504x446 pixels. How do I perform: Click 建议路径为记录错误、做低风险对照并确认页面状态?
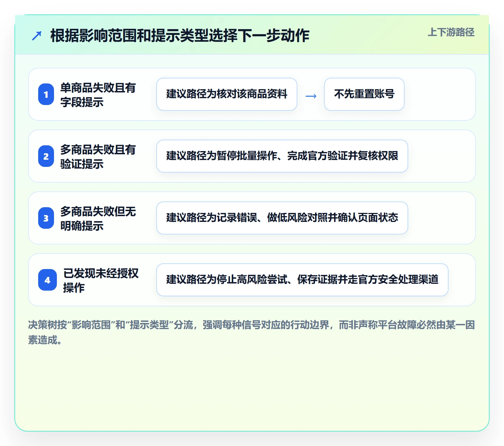tap(282, 218)
